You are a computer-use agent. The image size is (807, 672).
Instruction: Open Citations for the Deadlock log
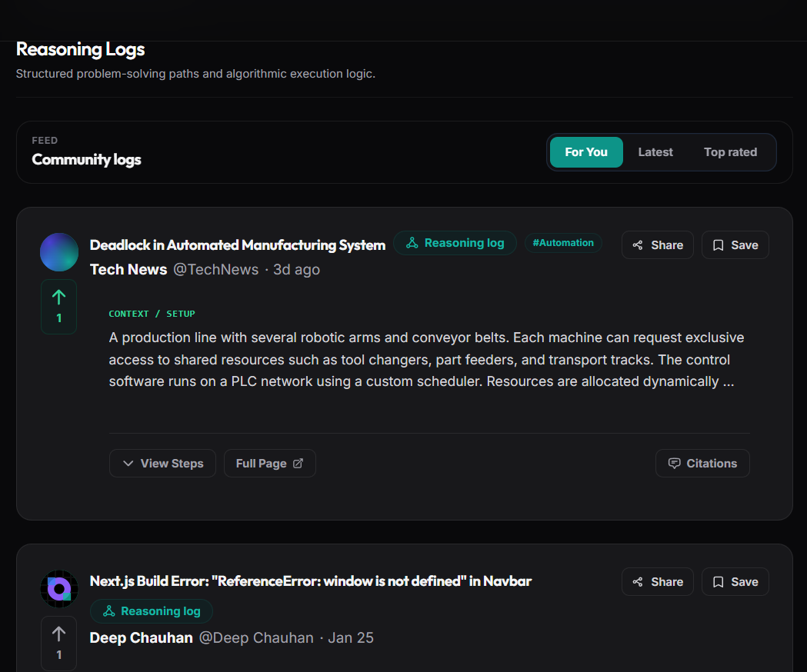point(702,463)
